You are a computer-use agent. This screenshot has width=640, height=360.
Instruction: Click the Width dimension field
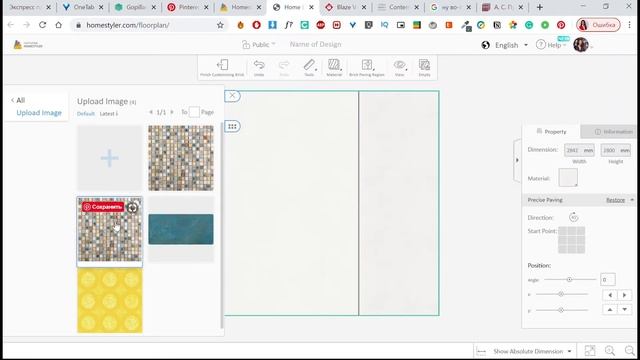[579, 150]
